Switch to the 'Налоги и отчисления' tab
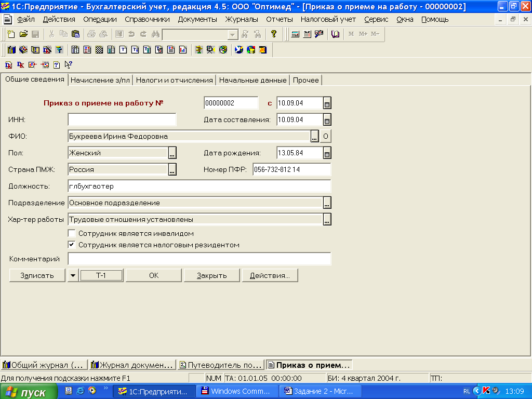 (x=175, y=81)
